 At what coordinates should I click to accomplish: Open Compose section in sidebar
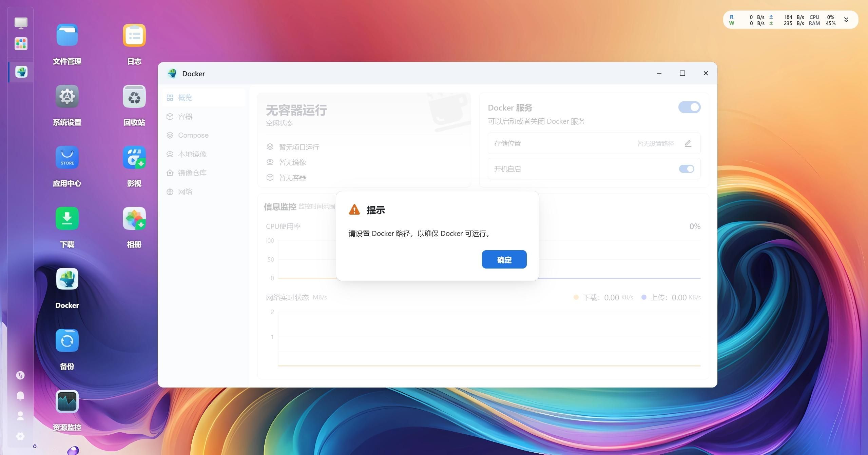[x=204, y=135]
